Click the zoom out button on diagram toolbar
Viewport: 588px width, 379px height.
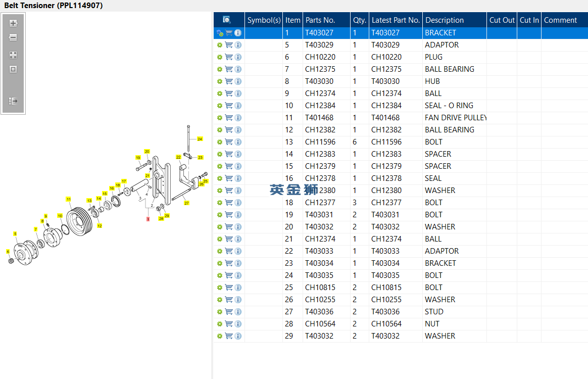click(x=13, y=37)
